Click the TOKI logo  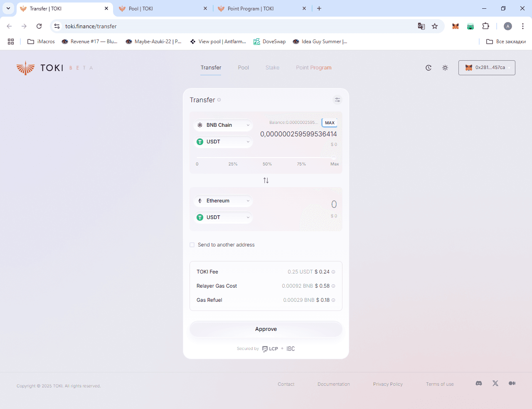pyautogui.click(x=40, y=68)
